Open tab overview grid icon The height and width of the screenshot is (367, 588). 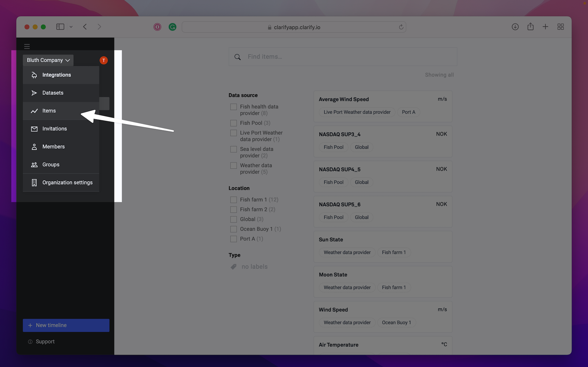pyautogui.click(x=561, y=27)
